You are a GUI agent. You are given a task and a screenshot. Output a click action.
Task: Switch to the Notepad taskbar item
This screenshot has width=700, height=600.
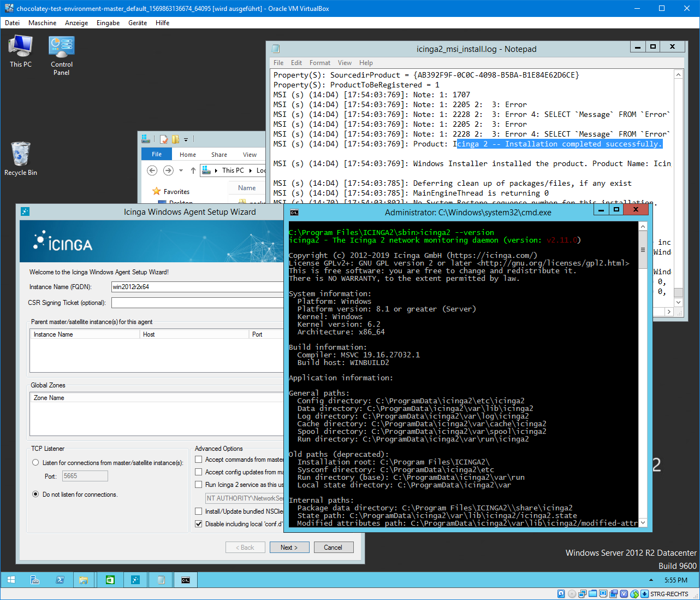tap(161, 580)
